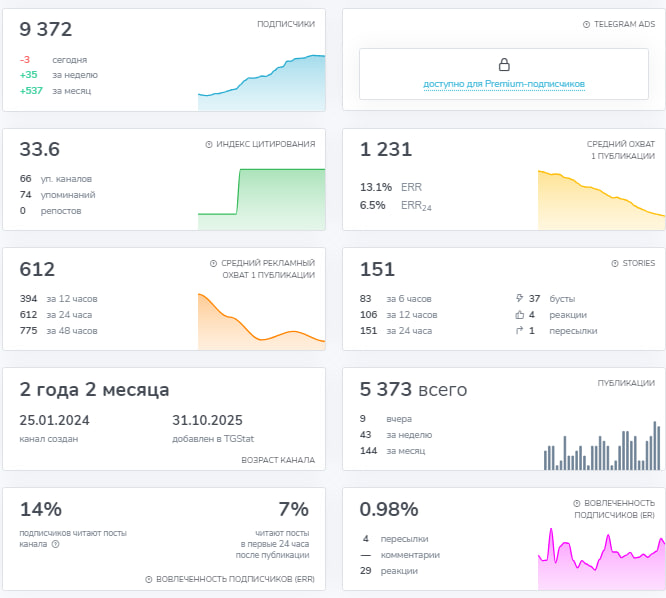666x598 pixels.
Task: Click the yellow average reach chart
Action: pyautogui.click(x=601, y=199)
